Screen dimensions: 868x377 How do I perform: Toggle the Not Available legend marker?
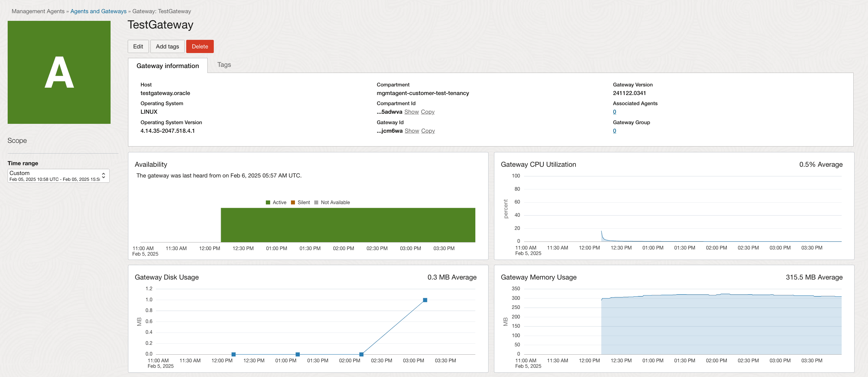tap(316, 202)
